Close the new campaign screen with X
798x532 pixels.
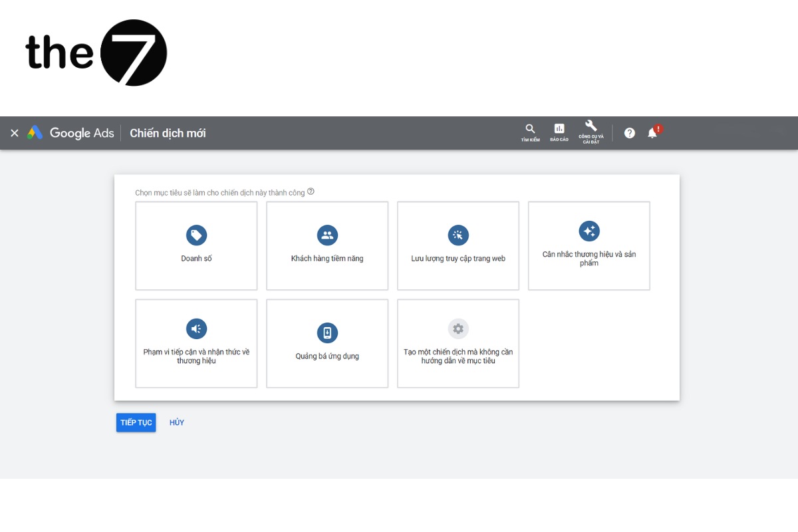point(15,133)
